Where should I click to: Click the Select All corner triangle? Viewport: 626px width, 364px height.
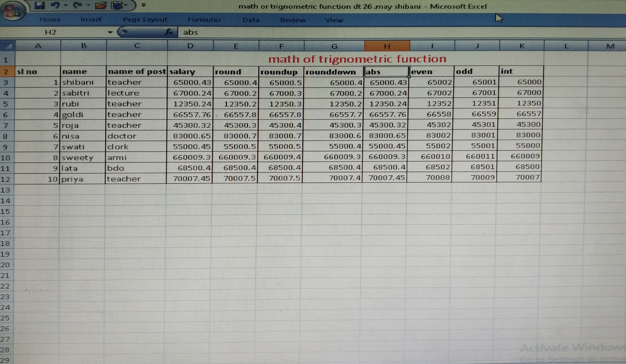click(x=8, y=46)
